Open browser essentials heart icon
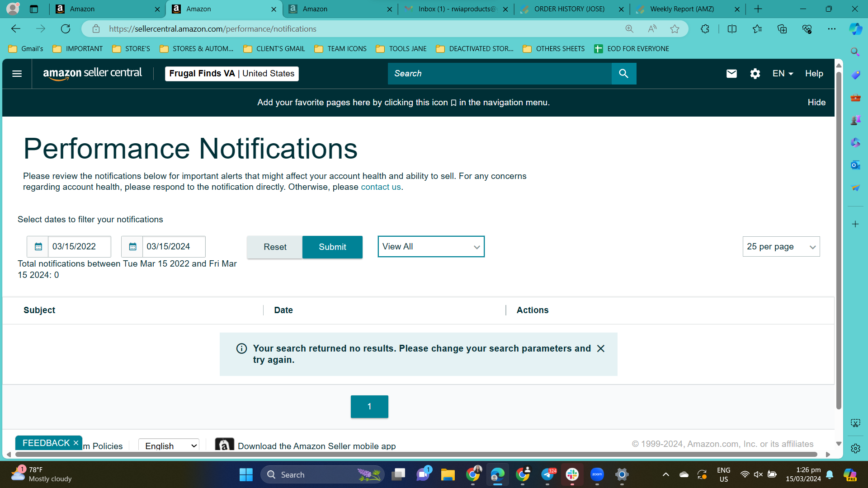 pyautogui.click(x=807, y=29)
